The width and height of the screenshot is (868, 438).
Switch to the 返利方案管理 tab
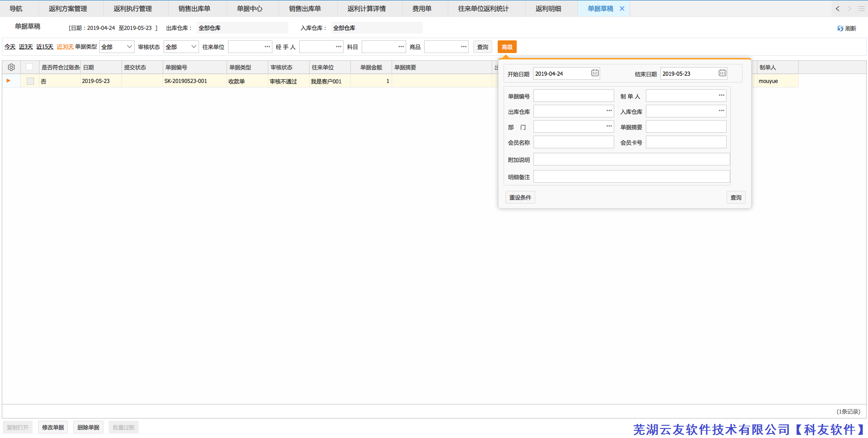68,9
